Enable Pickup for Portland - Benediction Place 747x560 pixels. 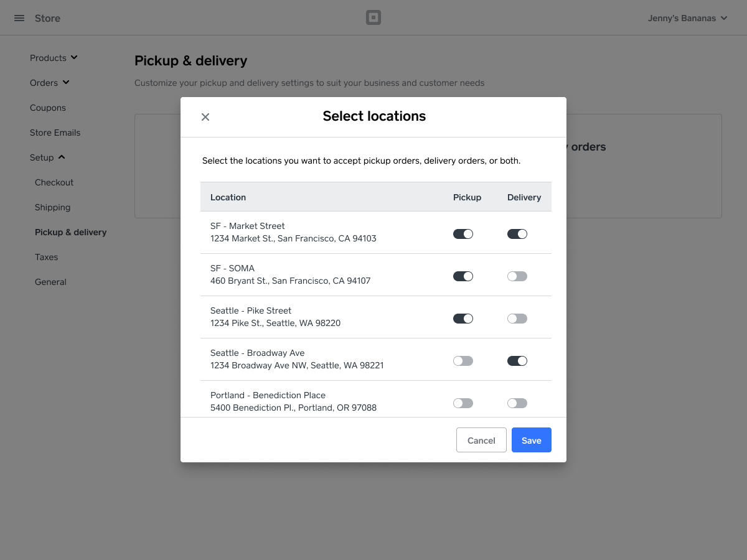point(463,403)
